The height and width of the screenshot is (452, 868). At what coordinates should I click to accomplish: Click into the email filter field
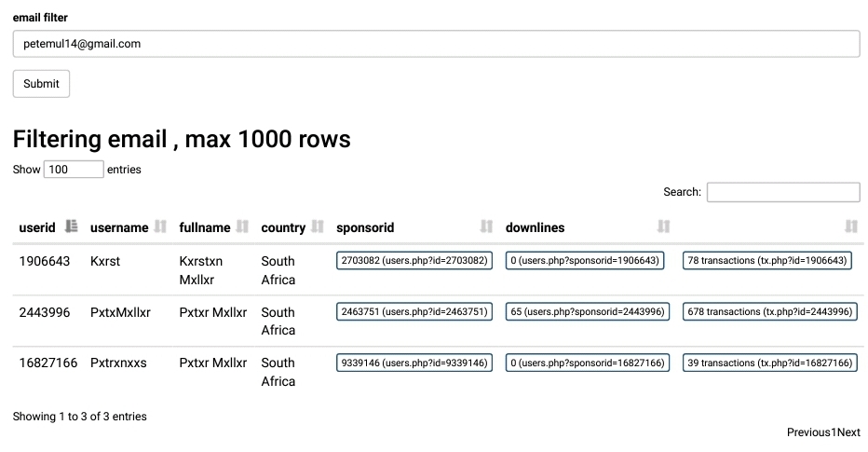[x=436, y=44]
